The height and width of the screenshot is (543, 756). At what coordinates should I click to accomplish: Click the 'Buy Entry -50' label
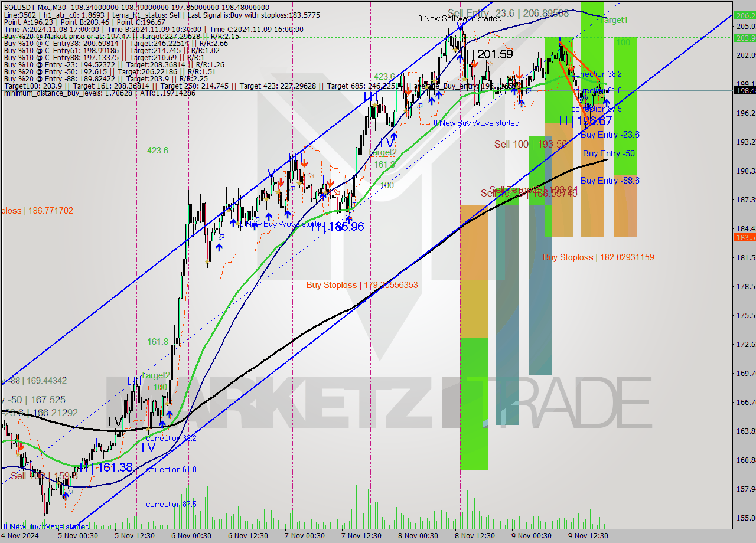[608, 153]
